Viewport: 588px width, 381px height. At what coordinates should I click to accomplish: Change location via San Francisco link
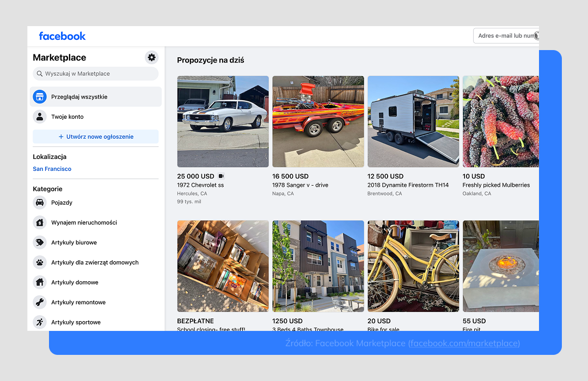point(52,169)
